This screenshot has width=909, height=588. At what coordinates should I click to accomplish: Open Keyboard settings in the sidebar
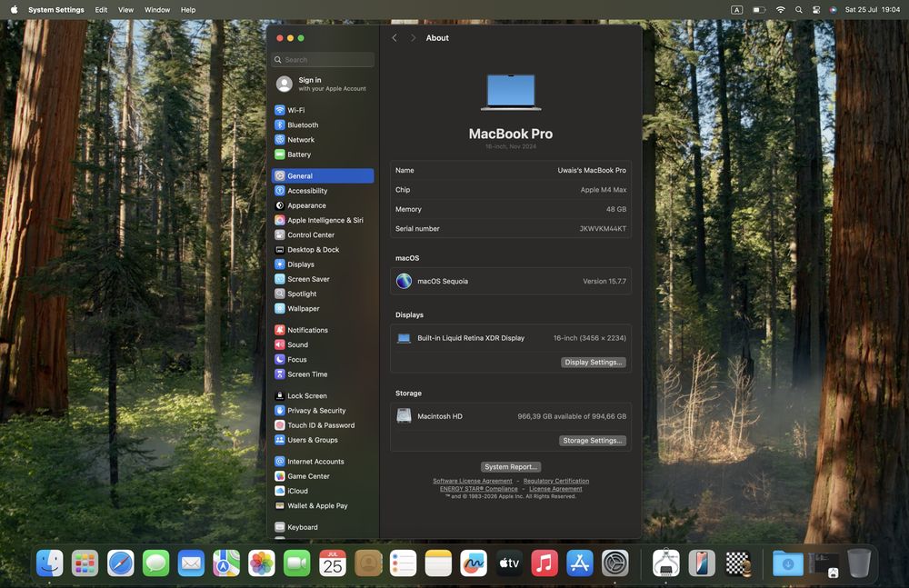323,527
